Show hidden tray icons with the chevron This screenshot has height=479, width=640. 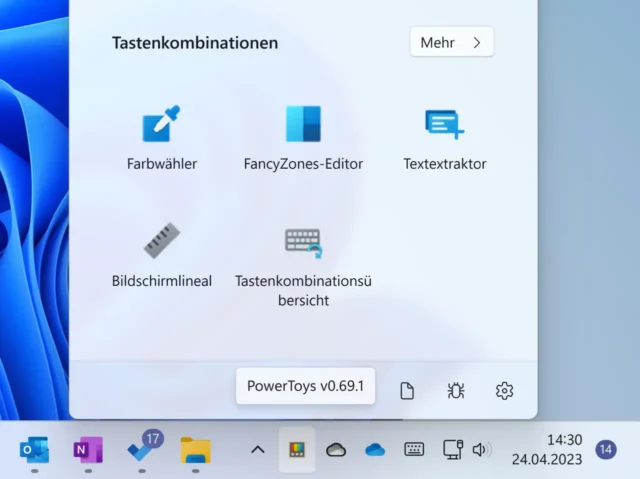(x=257, y=450)
